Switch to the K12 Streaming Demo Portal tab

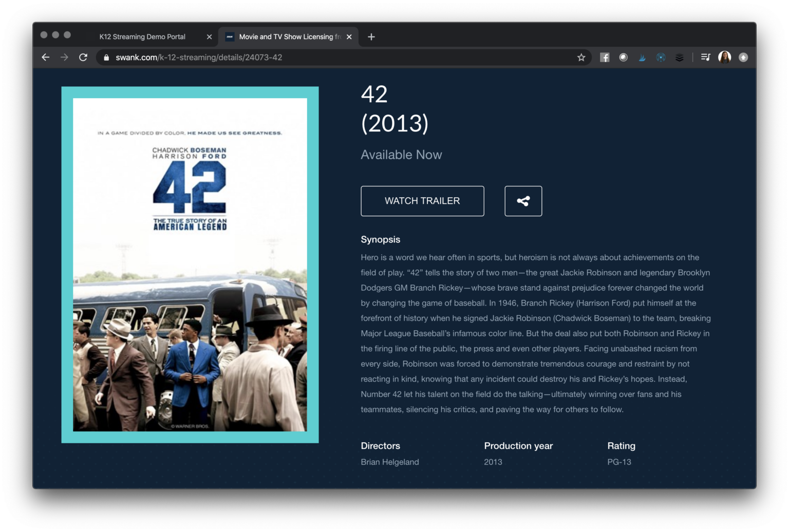142,36
